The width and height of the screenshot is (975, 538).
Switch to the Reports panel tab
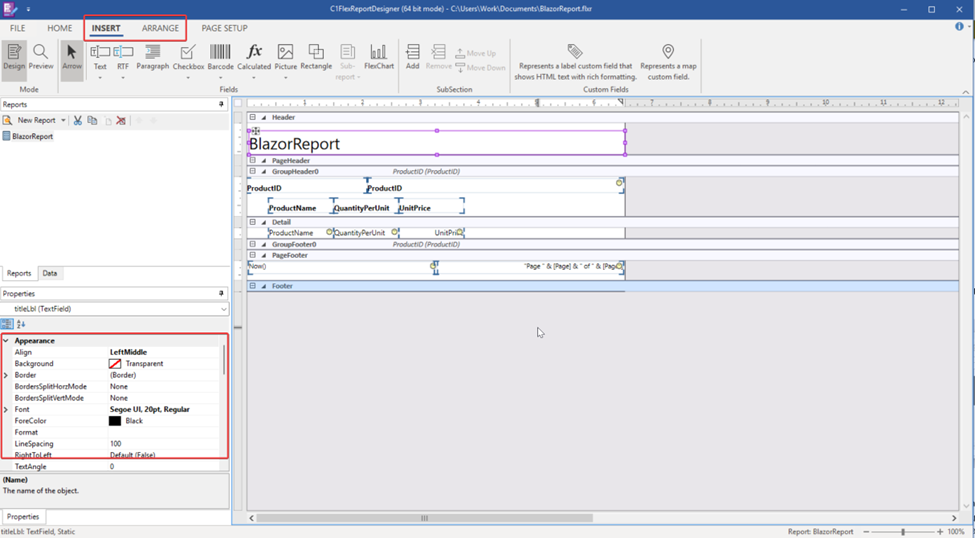click(19, 273)
